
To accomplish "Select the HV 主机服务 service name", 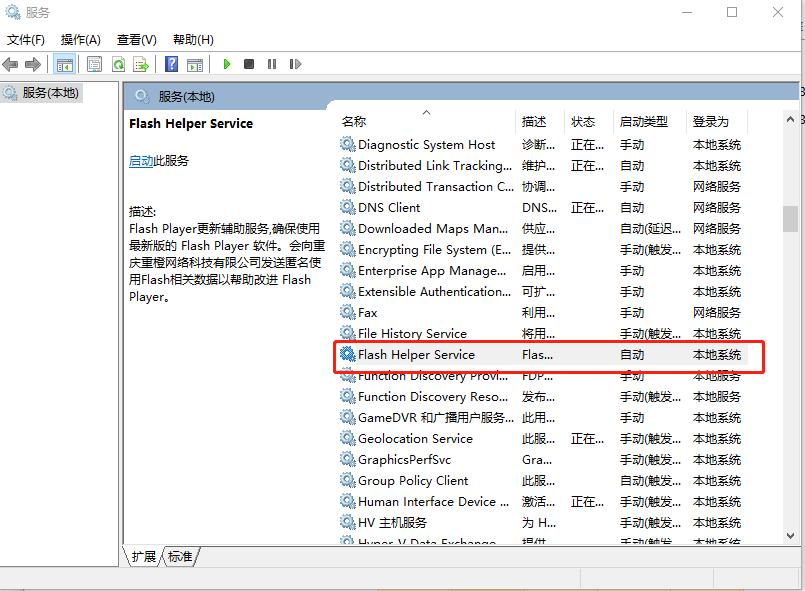I will (x=392, y=523).
